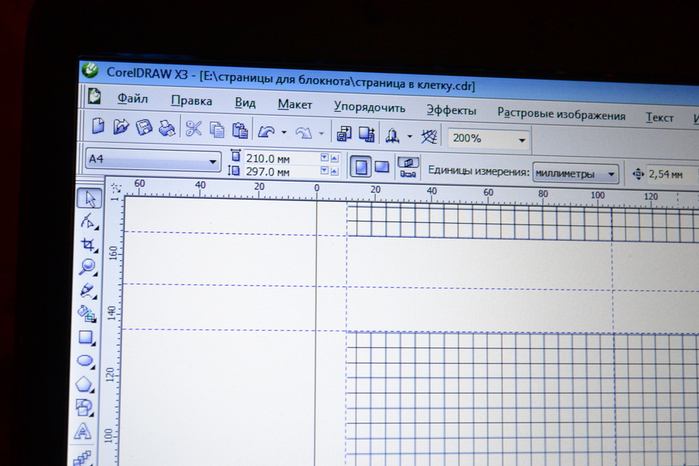Open the Правка menu
This screenshot has width=699, height=466.
coord(191,101)
